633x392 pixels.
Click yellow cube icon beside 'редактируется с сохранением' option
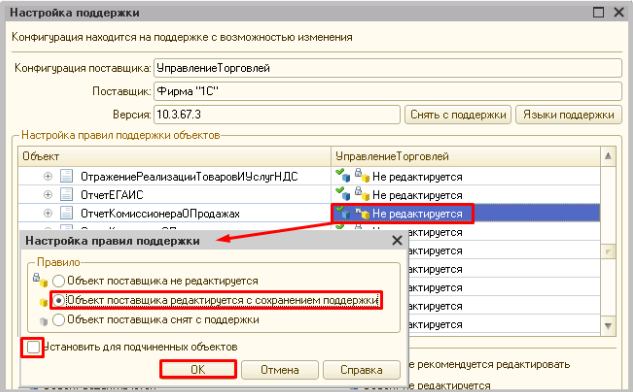click(x=43, y=302)
